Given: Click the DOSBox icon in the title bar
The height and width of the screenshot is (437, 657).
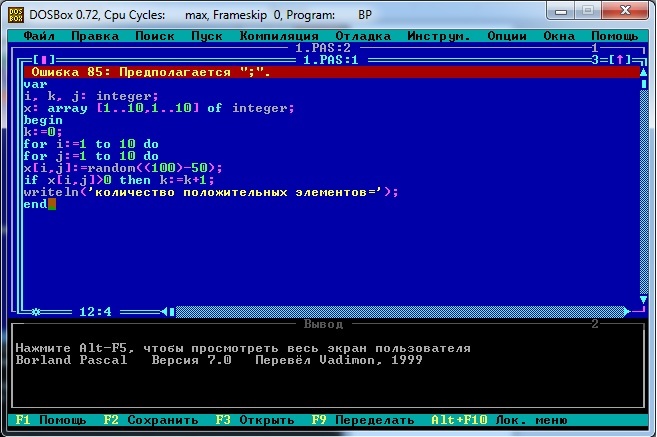Looking at the screenshot, I should tap(16, 15).
